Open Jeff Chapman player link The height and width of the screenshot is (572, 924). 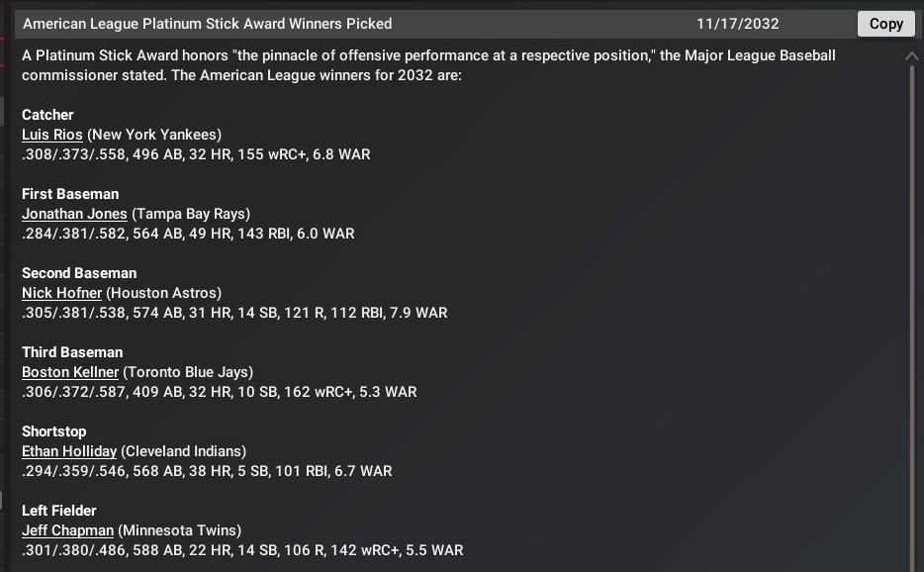[67, 530]
